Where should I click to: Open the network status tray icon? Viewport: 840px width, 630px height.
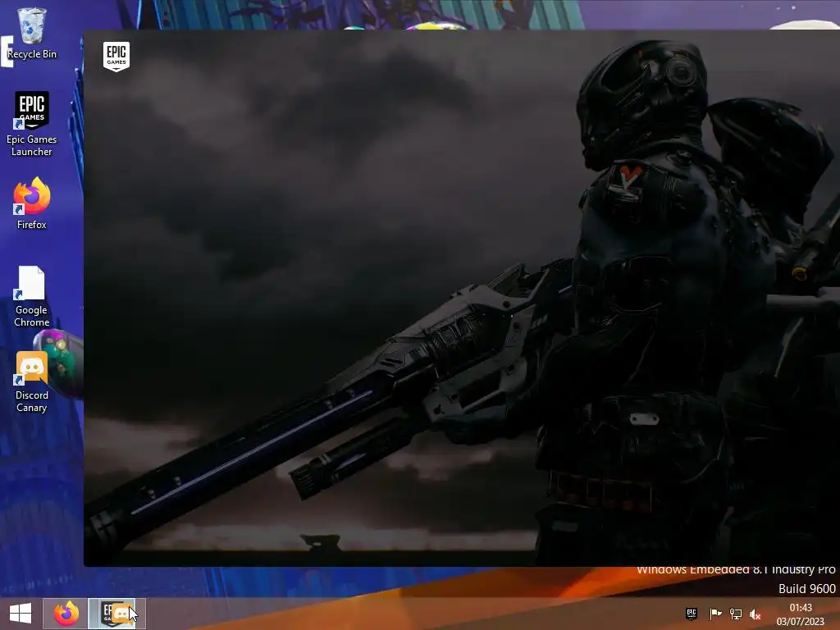click(736, 614)
